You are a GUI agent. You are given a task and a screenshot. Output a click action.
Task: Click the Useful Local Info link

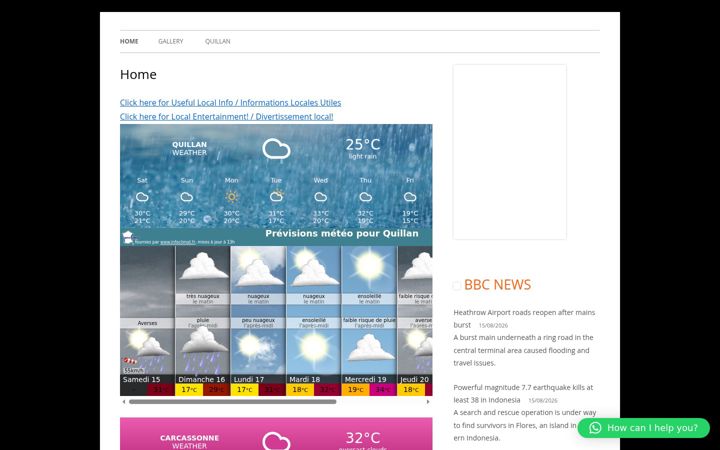pyautogui.click(x=231, y=102)
